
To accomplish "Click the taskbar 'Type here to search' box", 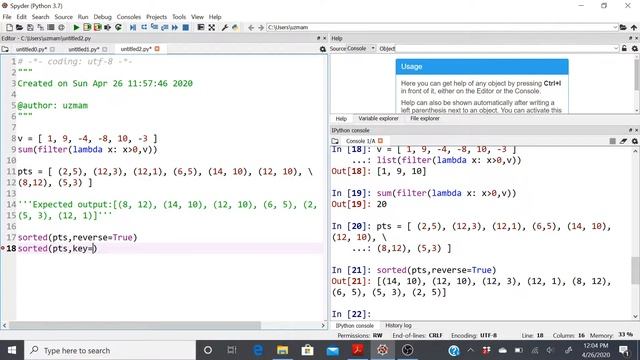I will pyautogui.click(x=110, y=350).
